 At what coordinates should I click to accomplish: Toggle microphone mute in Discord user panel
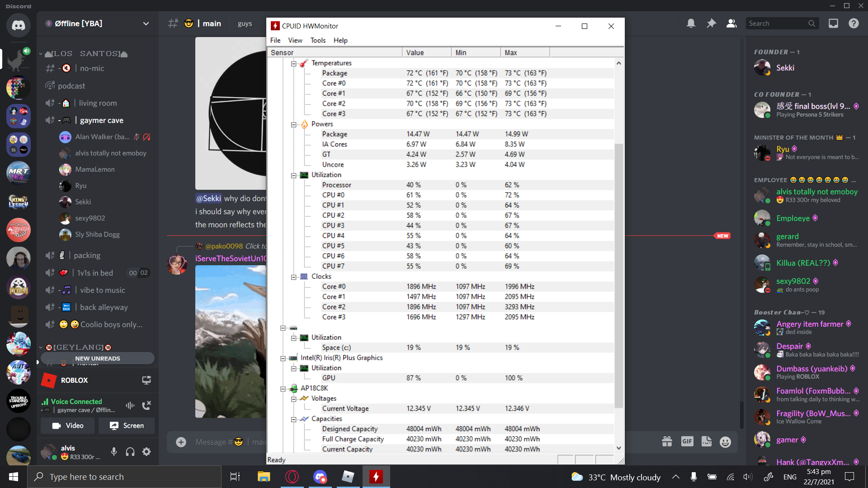click(x=114, y=451)
